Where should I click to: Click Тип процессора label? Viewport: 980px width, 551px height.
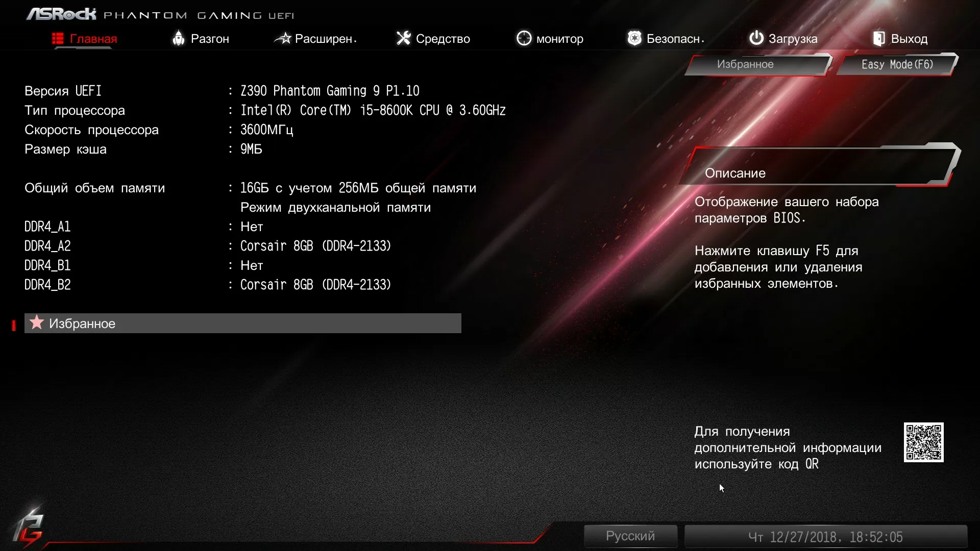[x=75, y=110]
